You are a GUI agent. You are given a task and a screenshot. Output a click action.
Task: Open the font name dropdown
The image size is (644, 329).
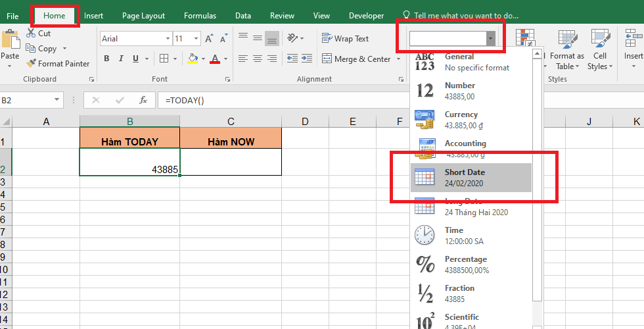click(168, 39)
